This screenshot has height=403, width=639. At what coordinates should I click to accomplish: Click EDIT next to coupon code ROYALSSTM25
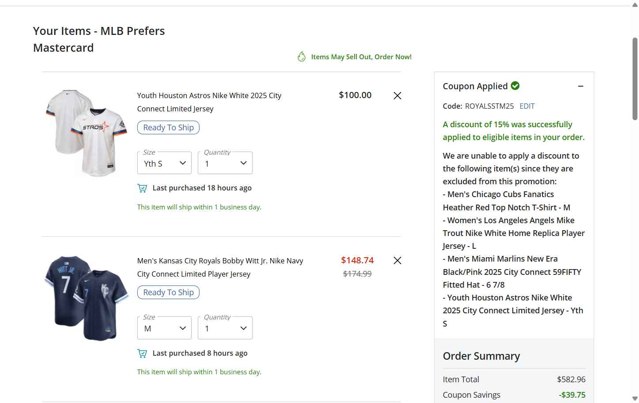click(x=527, y=106)
